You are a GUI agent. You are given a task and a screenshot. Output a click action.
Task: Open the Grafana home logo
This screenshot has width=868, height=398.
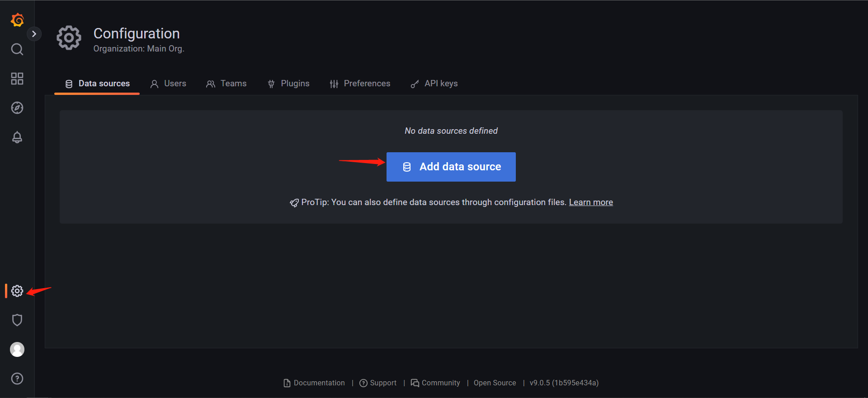[17, 20]
